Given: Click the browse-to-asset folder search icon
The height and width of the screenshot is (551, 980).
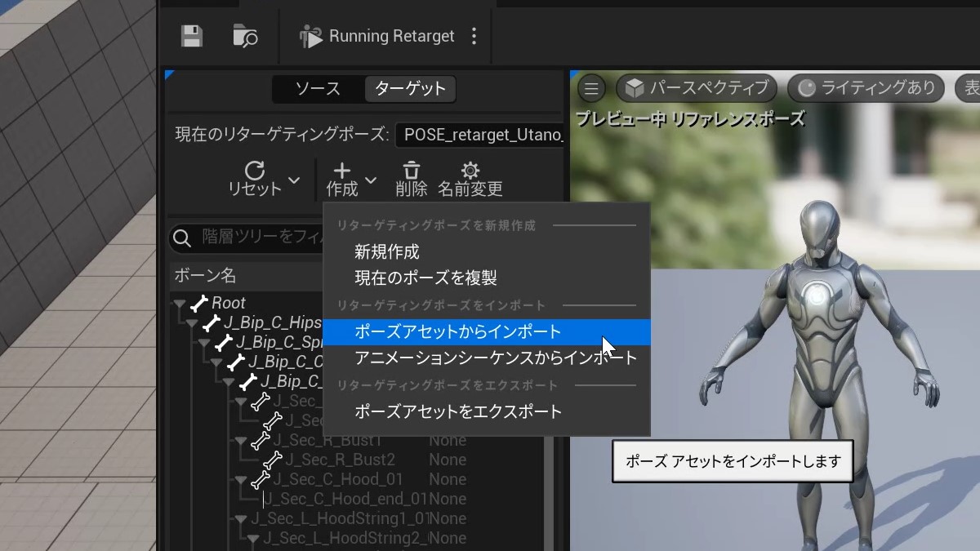Looking at the screenshot, I should point(245,36).
